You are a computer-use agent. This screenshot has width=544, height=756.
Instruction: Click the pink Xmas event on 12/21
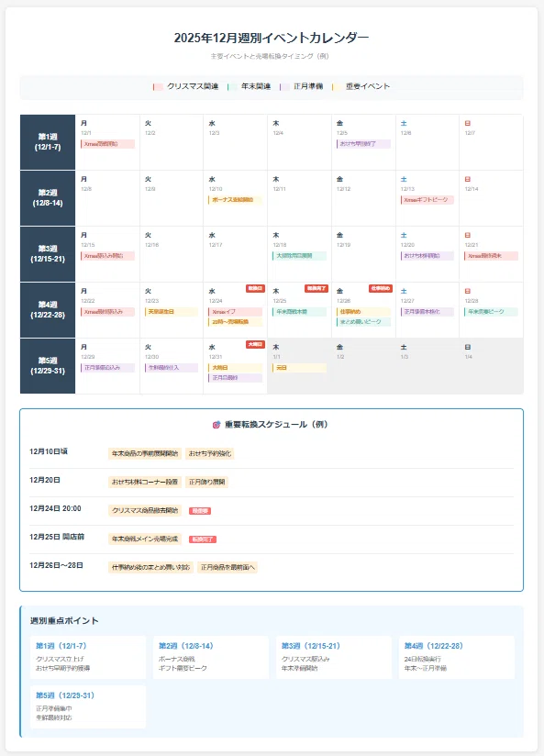[492, 256]
